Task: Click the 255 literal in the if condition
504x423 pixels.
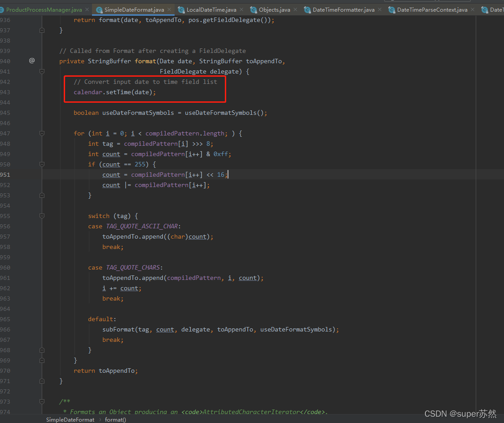Action: (x=140, y=165)
